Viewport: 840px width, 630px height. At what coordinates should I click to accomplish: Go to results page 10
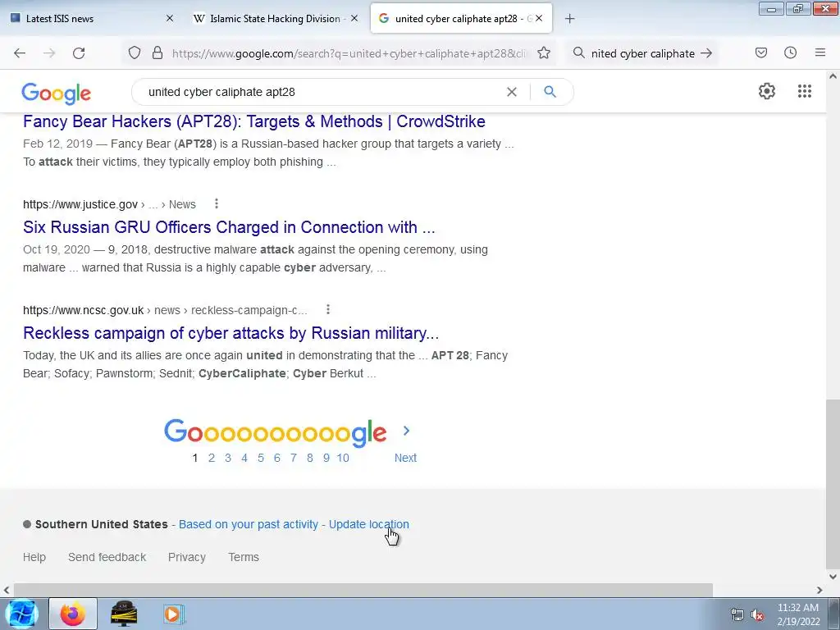click(x=343, y=458)
